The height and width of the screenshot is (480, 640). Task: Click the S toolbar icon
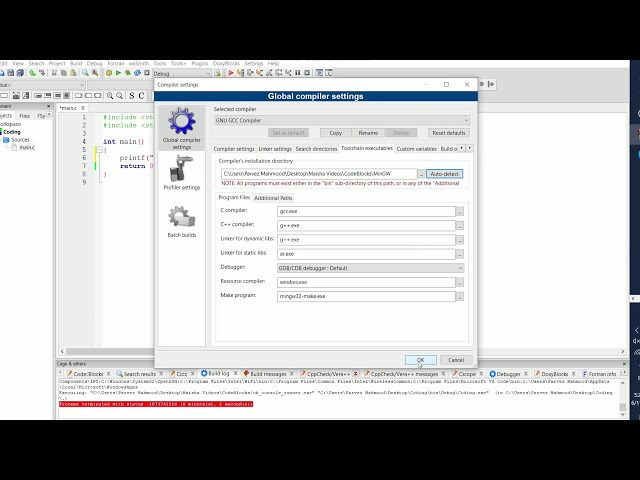point(131,96)
